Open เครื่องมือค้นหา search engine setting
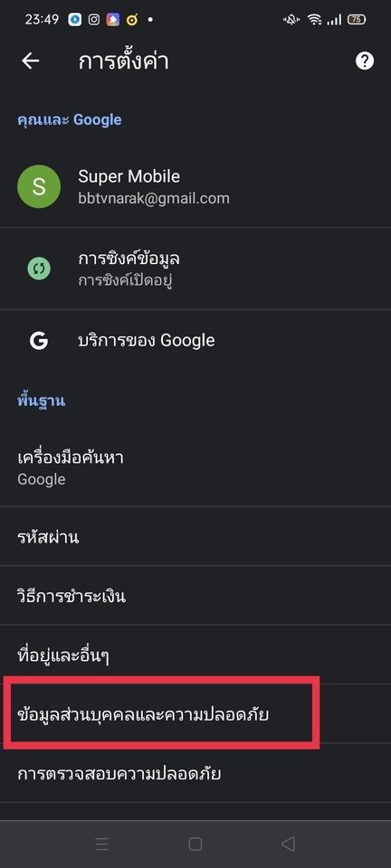 (195, 467)
